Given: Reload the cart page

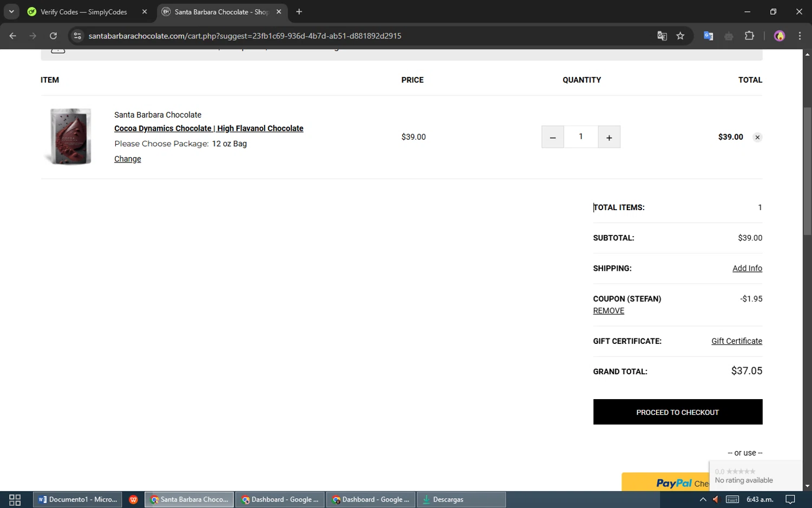Looking at the screenshot, I should tap(53, 36).
